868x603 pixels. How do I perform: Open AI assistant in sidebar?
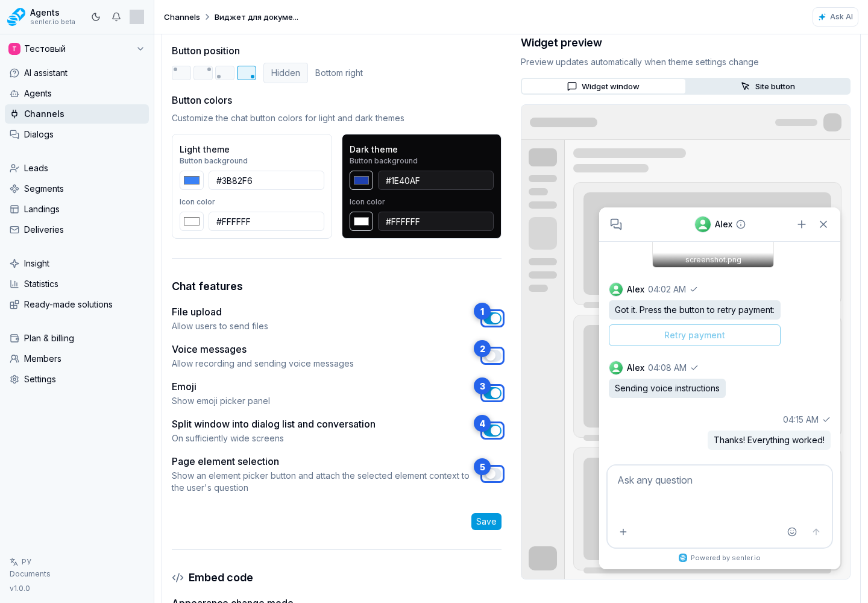pyautogui.click(x=77, y=73)
